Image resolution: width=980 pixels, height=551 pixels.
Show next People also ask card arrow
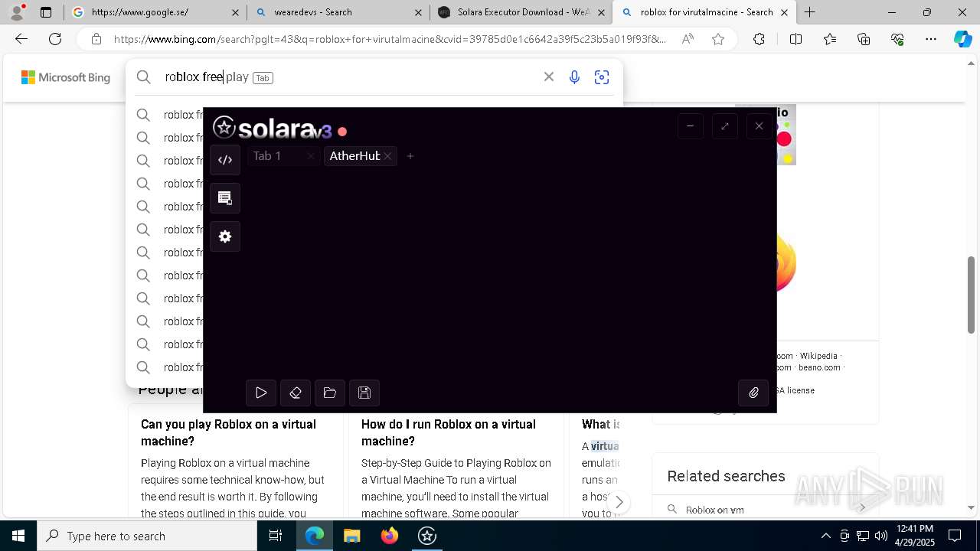pos(619,502)
